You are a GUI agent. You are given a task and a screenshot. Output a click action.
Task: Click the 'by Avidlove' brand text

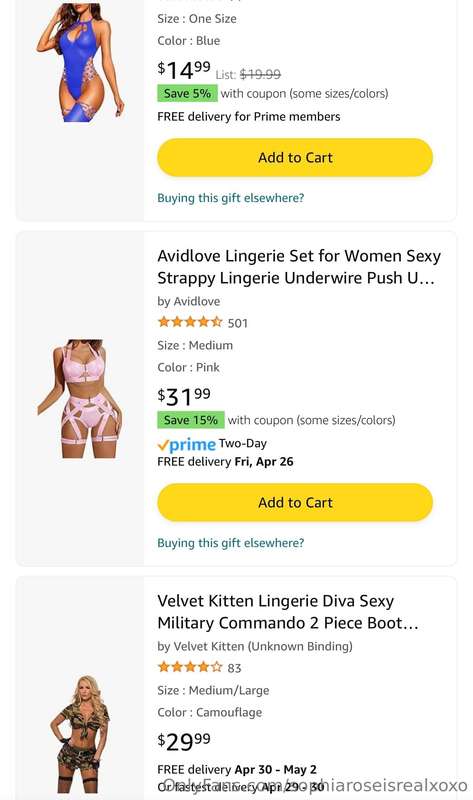tap(189, 302)
